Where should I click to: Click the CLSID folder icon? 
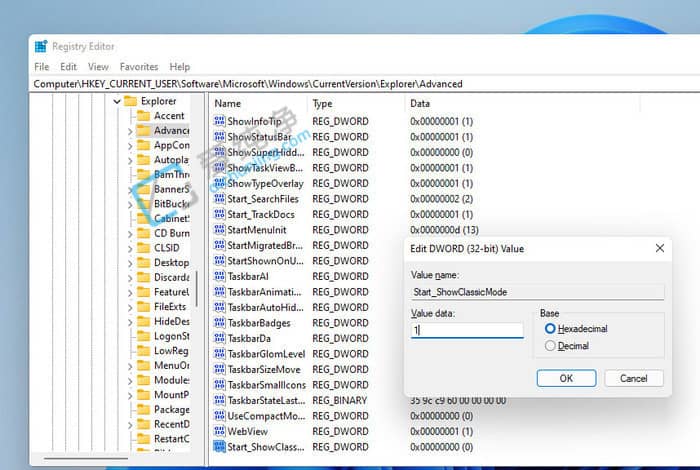click(143, 248)
